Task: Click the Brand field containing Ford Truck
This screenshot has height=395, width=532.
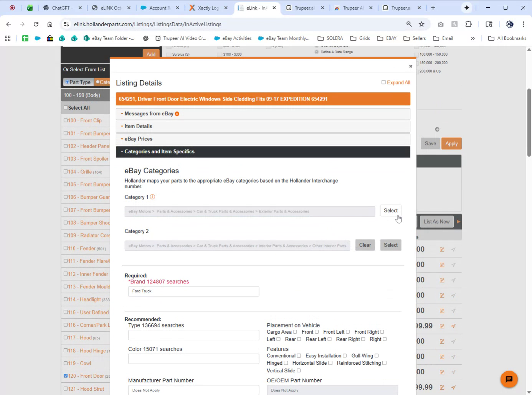Action: (x=193, y=291)
